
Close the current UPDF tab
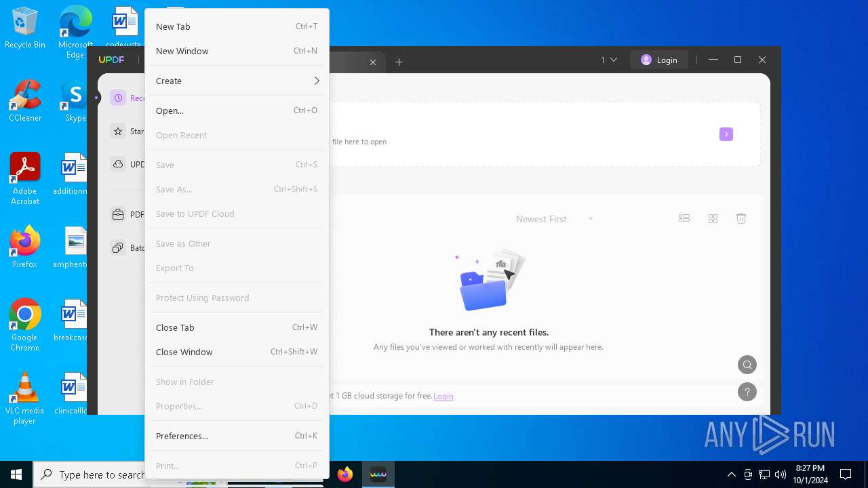pos(373,62)
